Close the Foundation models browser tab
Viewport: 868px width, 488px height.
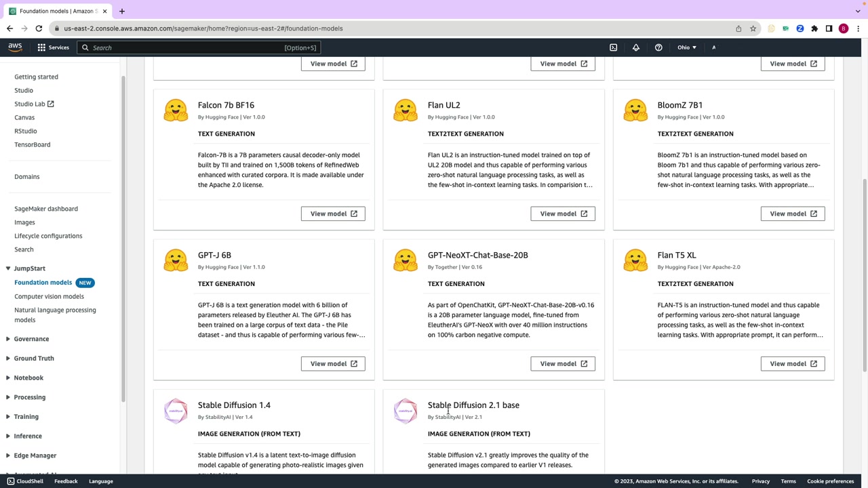tap(104, 11)
